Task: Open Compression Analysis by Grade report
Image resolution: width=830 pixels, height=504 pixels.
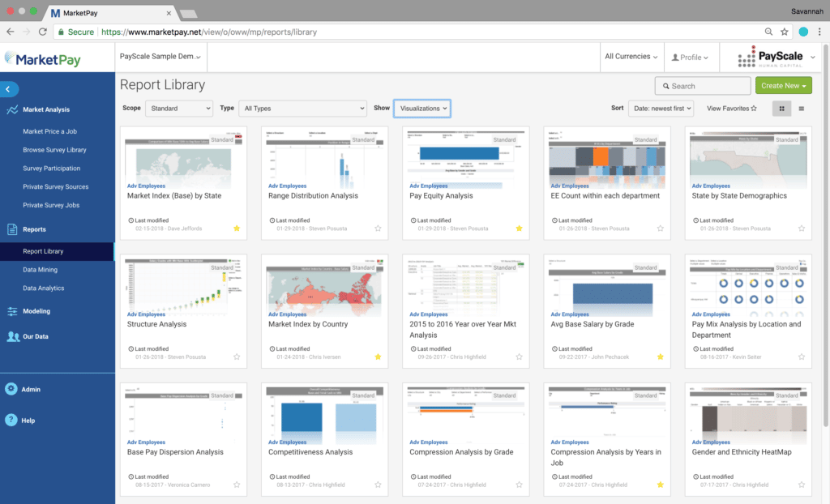Action: click(x=461, y=452)
